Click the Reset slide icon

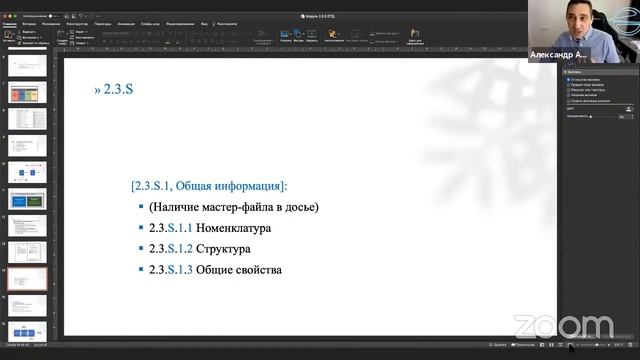[x=72, y=37]
